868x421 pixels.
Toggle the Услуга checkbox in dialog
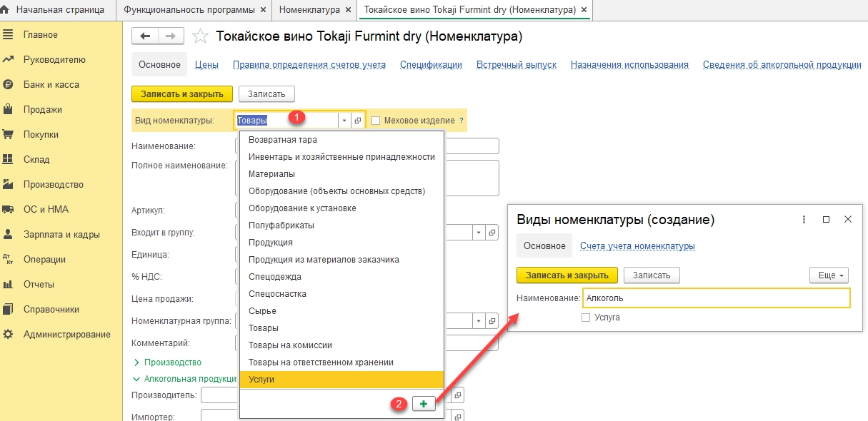(586, 318)
